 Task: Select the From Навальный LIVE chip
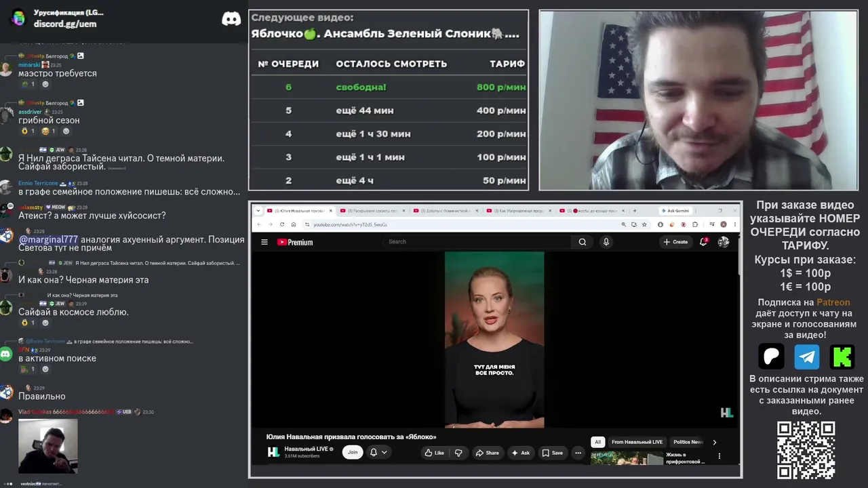637,442
